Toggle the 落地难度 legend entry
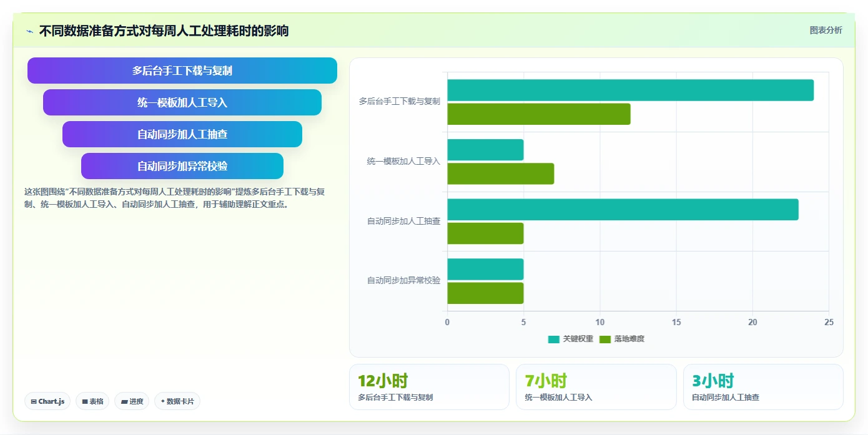Screen dimensions: 868x435 coord(622,339)
